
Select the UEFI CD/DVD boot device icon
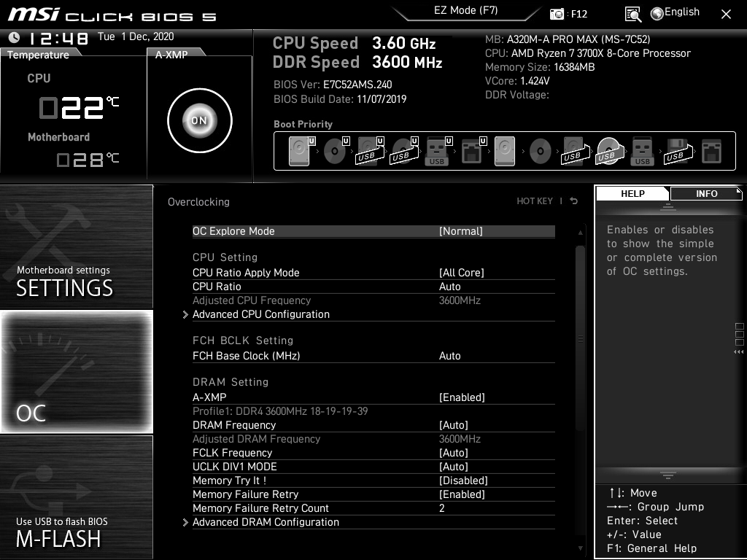336,152
